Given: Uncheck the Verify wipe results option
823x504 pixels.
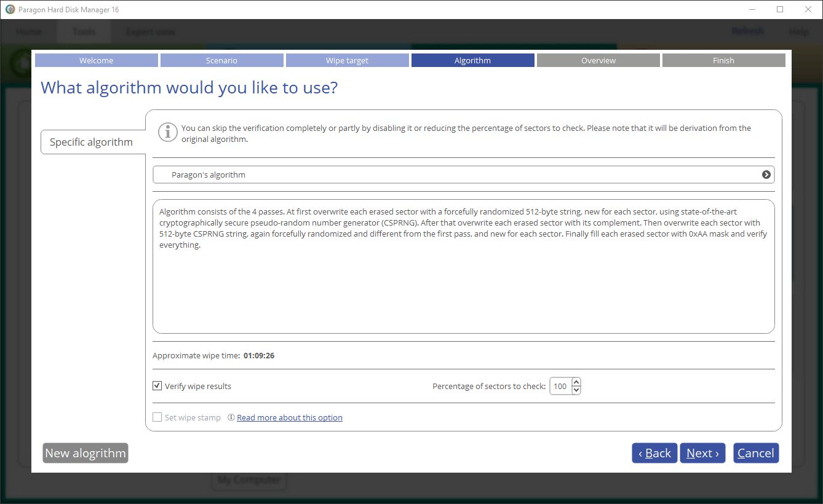Looking at the screenshot, I should tap(157, 385).
